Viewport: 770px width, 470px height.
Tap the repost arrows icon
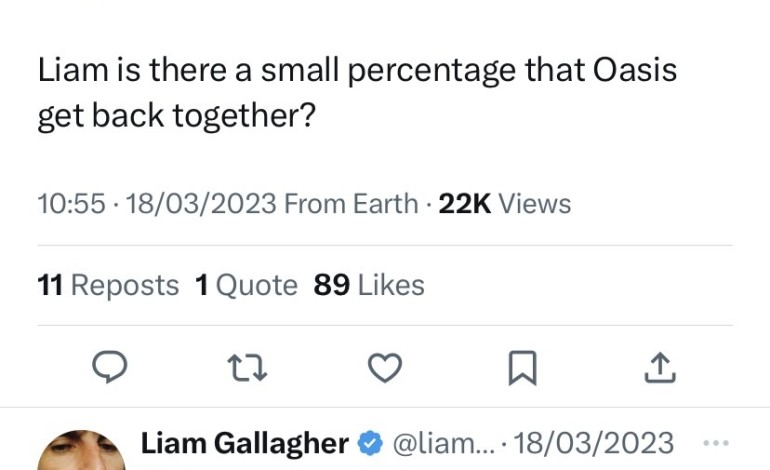247,369
